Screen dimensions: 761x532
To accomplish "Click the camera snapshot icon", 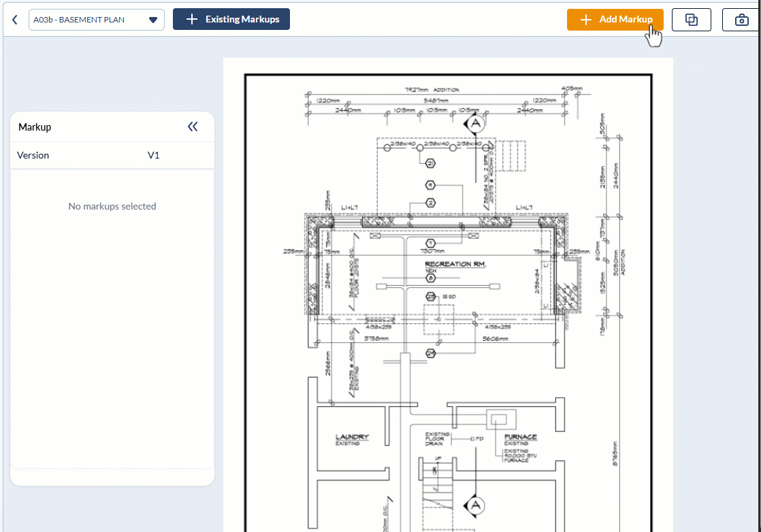I will pyautogui.click(x=741, y=20).
